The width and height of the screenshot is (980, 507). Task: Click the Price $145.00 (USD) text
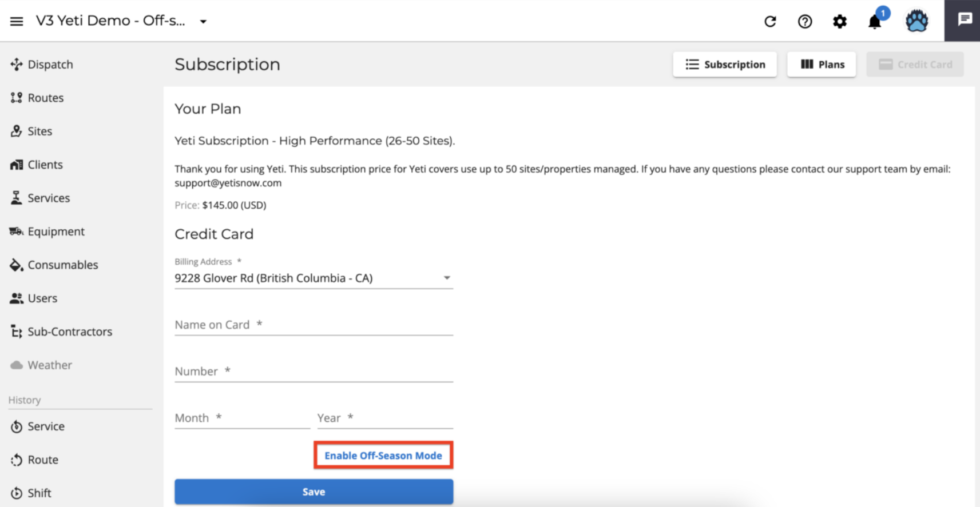[220, 205]
